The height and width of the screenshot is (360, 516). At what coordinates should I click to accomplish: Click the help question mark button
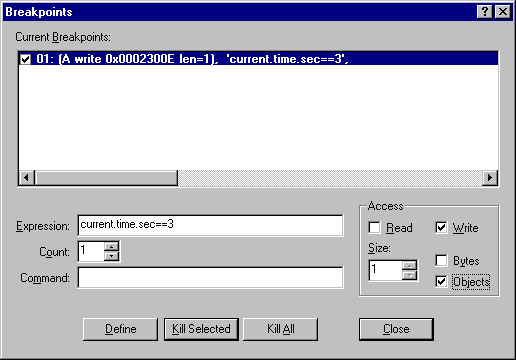click(485, 12)
